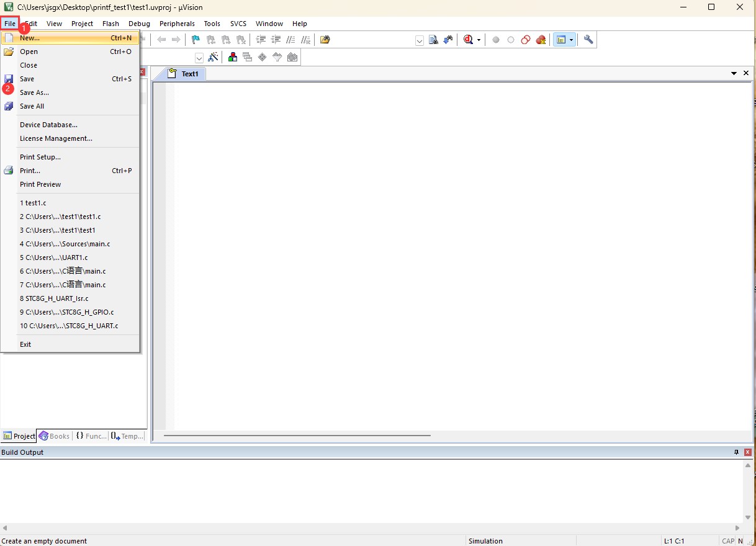Open recent file 9 STC8G_H_GPIO.c
Image resolution: width=756 pixels, height=546 pixels.
(x=70, y=312)
